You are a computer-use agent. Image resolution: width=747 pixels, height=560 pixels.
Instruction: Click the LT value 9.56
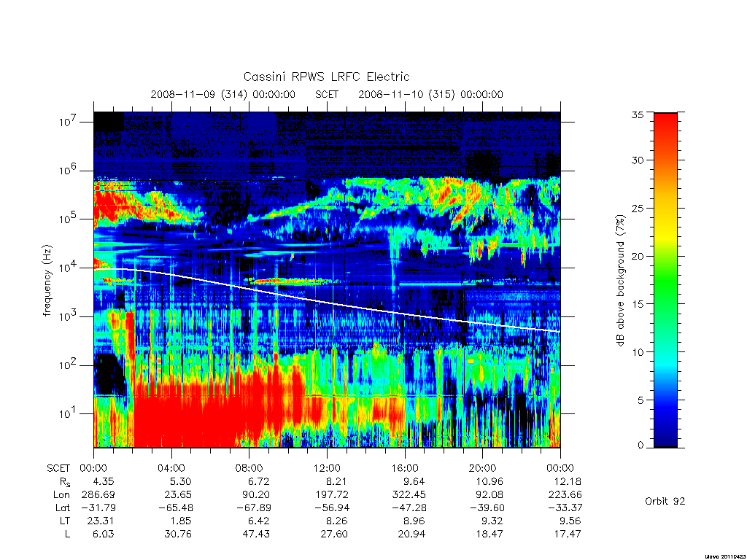click(570, 521)
